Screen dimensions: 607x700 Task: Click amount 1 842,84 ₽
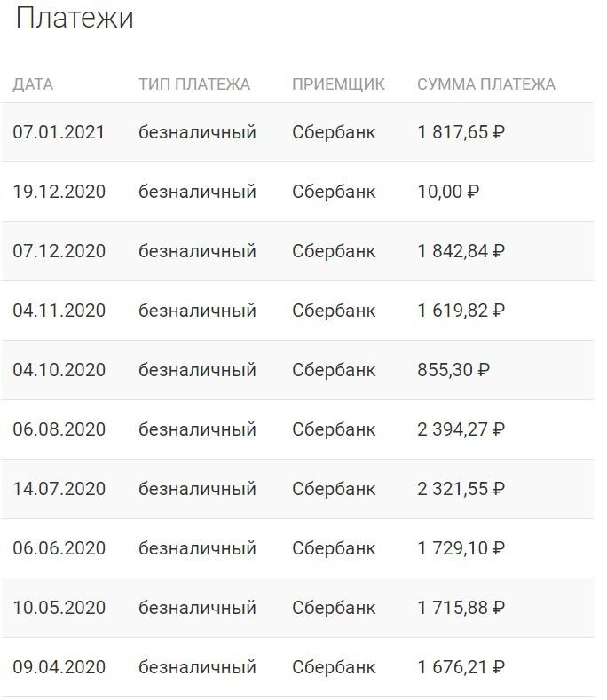coord(461,251)
